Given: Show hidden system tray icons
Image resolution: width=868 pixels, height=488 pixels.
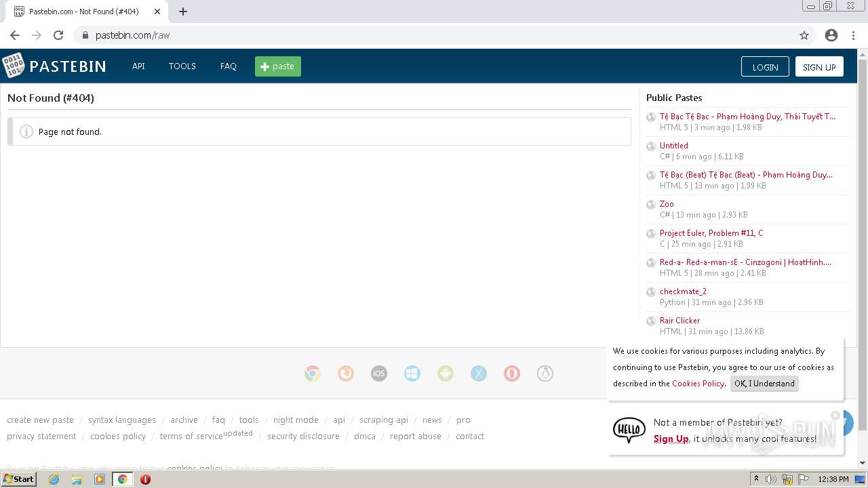Looking at the screenshot, I should click(x=756, y=479).
